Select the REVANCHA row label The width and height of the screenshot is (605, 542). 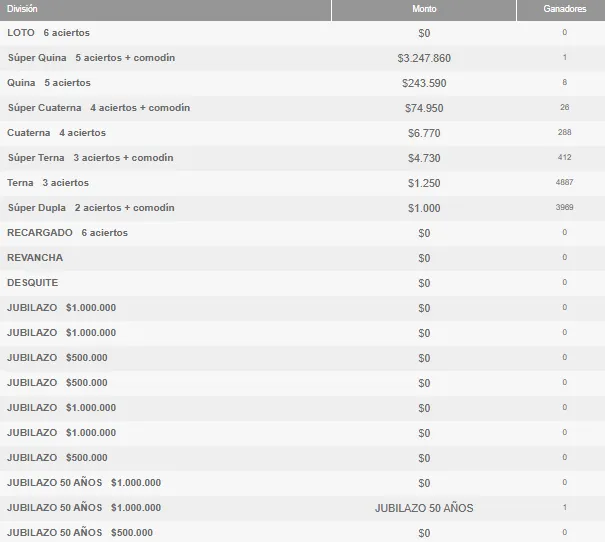[x=35, y=258]
